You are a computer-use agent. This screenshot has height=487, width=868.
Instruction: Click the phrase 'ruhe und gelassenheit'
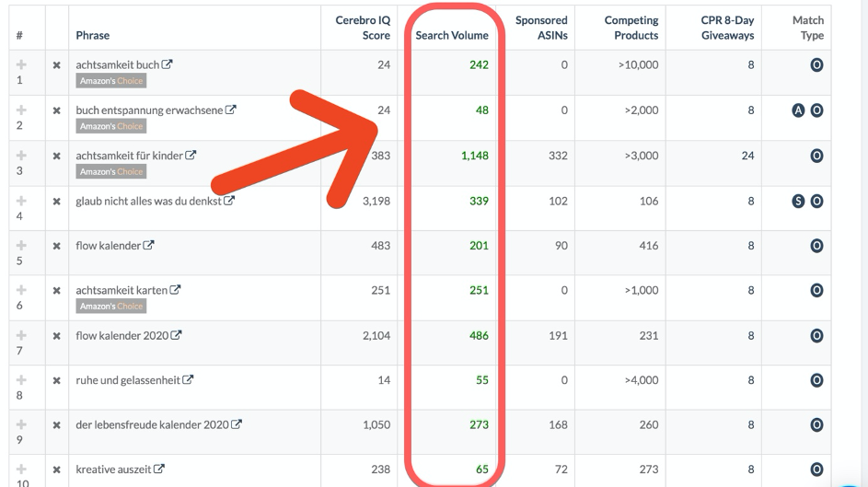point(128,380)
